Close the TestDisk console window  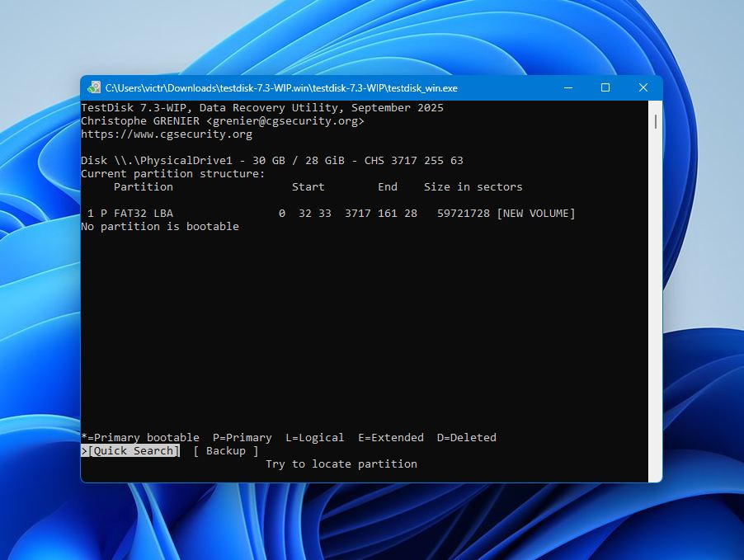click(x=643, y=87)
